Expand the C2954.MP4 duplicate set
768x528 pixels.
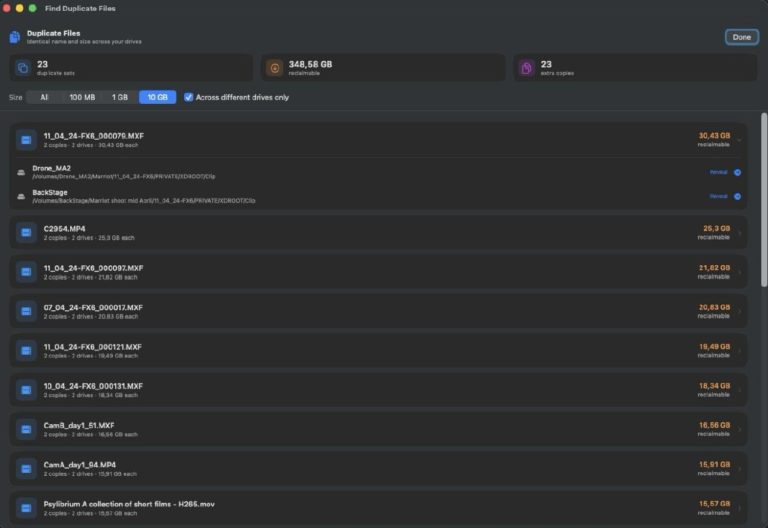(740, 233)
